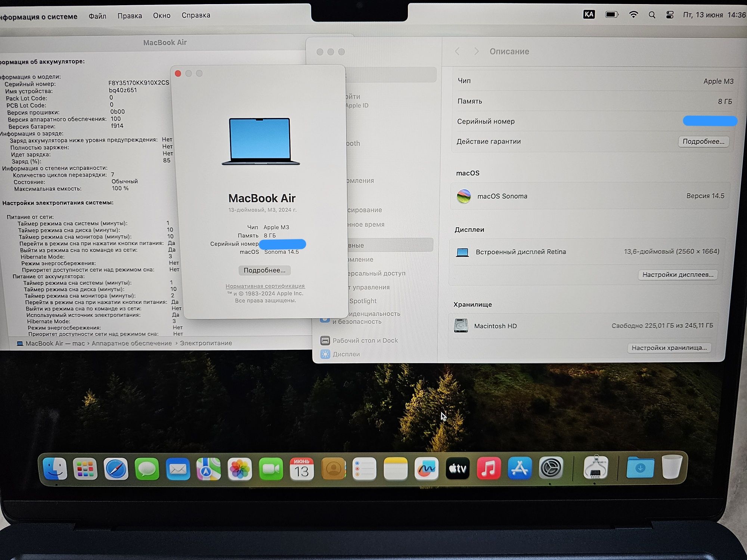Click battery serial F8Y35170KK910X2CS
Screen dimensions: 747x560
139,83
